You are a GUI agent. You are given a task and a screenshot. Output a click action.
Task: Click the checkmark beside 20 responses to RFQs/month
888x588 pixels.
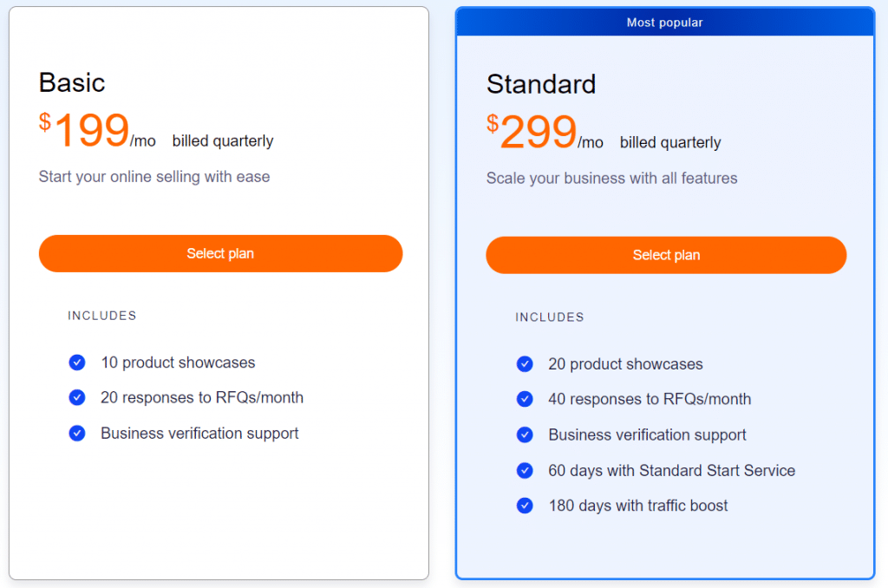coord(77,398)
